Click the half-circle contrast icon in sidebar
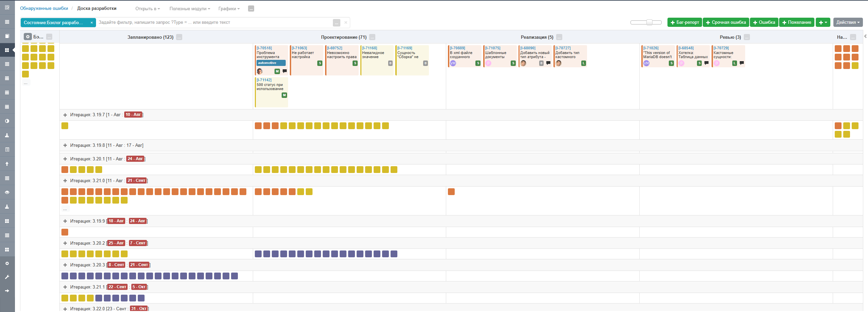Image resolution: width=868 pixels, height=312 pixels. click(x=7, y=121)
